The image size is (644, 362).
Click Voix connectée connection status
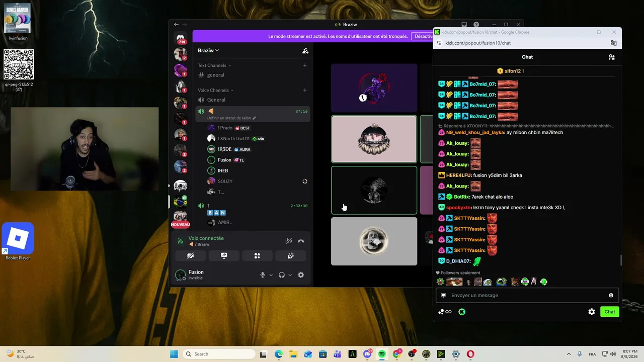[206, 238]
